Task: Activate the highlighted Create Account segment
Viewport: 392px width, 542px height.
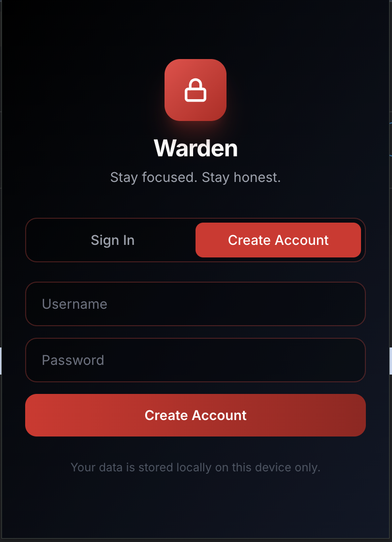Action: tap(278, 240)
